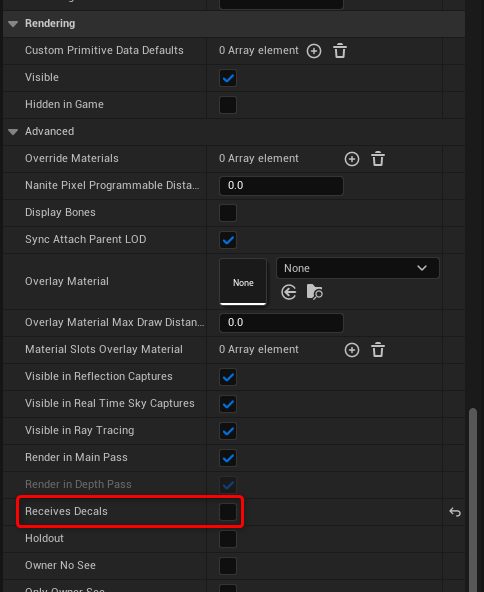This screenshot has width=484, height=592.
Task: Open the Overlay Material None dropdown
Action: pos(358,268)
